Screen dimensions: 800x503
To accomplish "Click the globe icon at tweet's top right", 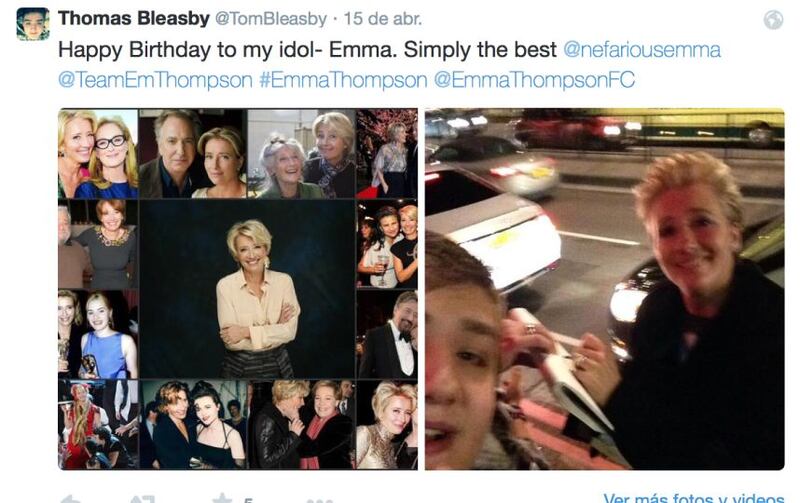I will 773,20.
